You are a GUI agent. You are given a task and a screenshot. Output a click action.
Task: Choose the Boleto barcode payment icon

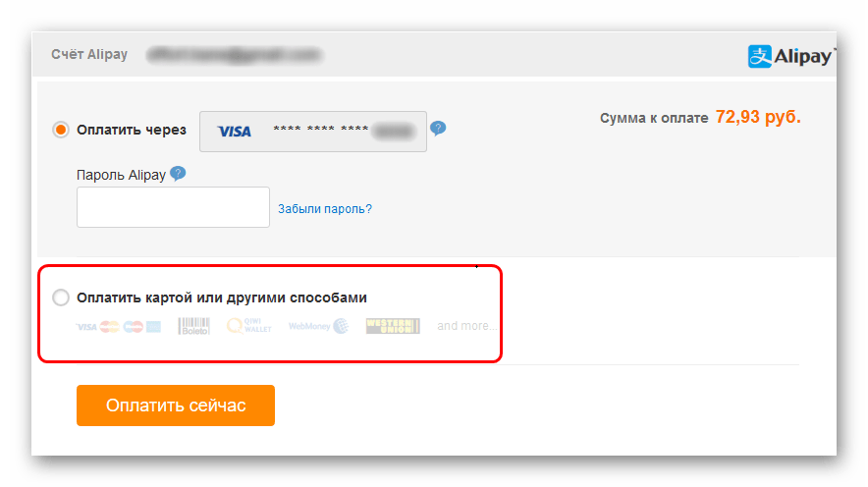pyautogui.click(x=193, y=326)
